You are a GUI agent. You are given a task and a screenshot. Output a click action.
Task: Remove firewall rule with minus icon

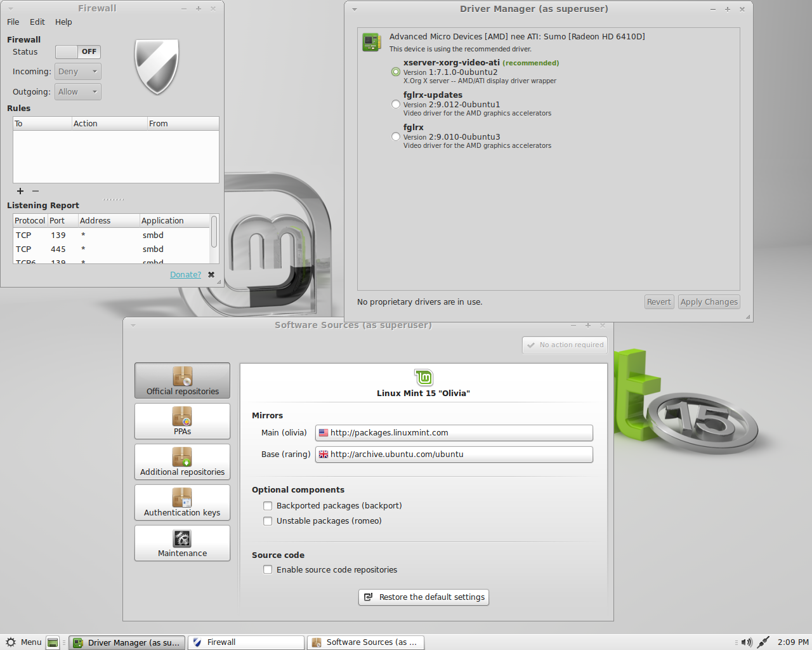[36, 191]
